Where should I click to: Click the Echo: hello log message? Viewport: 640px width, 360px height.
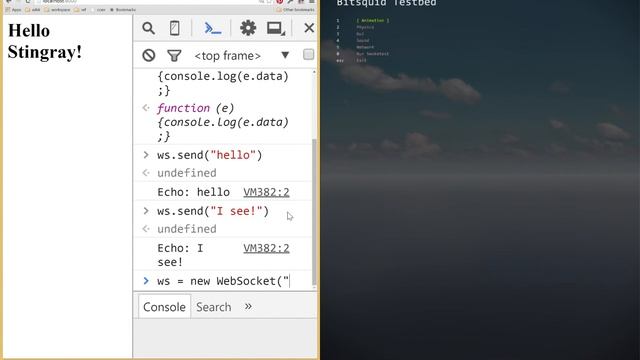tap(193, 192)
